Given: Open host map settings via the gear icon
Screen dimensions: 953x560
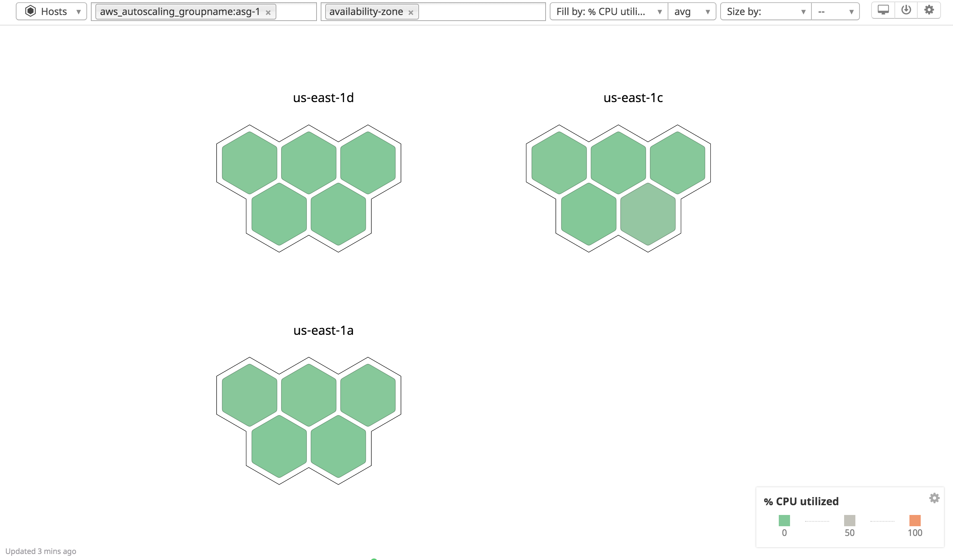Looking at the screenshot, I should tap(930, 10).
